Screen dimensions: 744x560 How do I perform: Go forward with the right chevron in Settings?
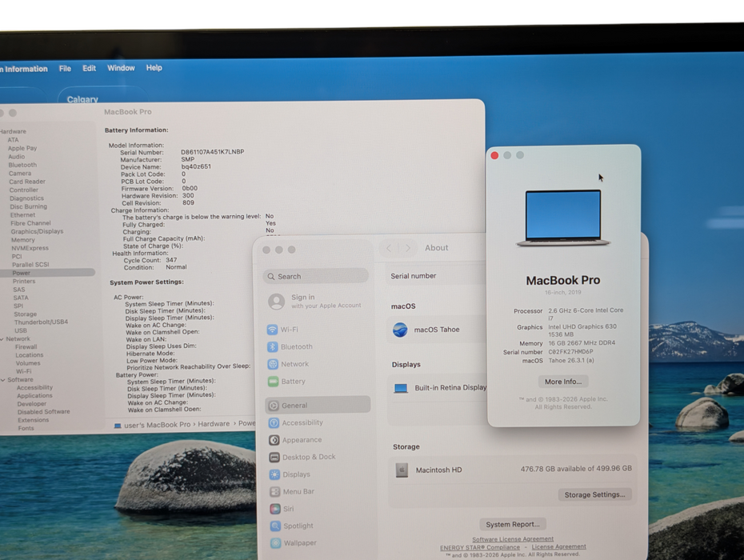click(407, 248)
